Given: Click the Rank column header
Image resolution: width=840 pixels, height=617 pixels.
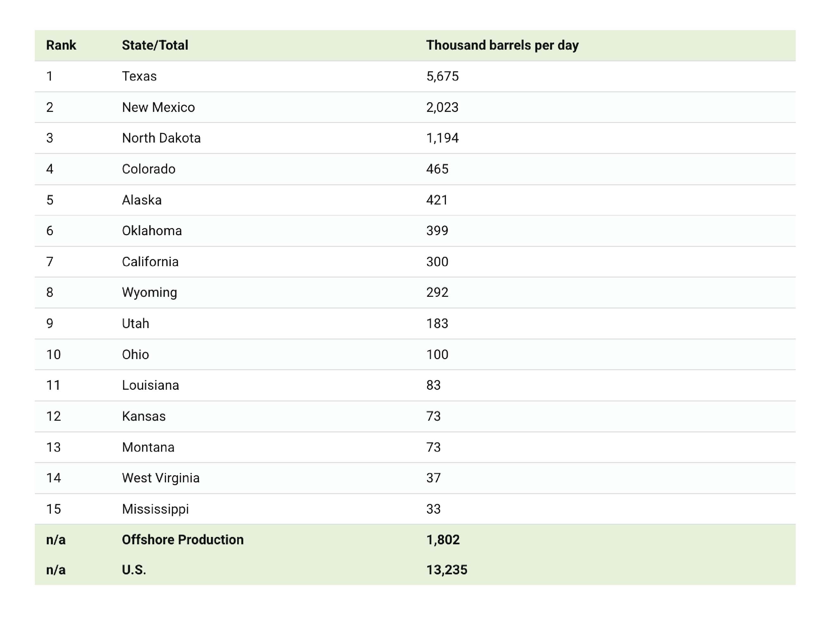Looking at the screenshot, I should pyautogui.click(x=61, y=45).
